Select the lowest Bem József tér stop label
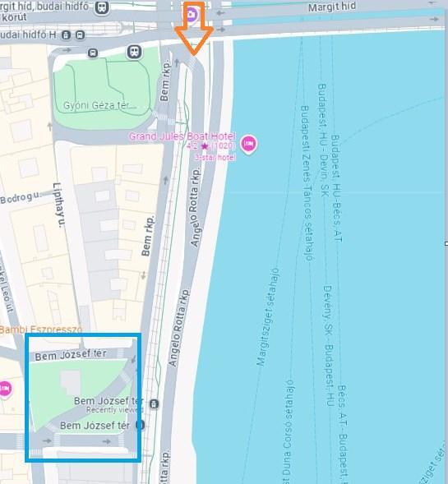This screenshot has height=484, width=448. tap(95, 426)
